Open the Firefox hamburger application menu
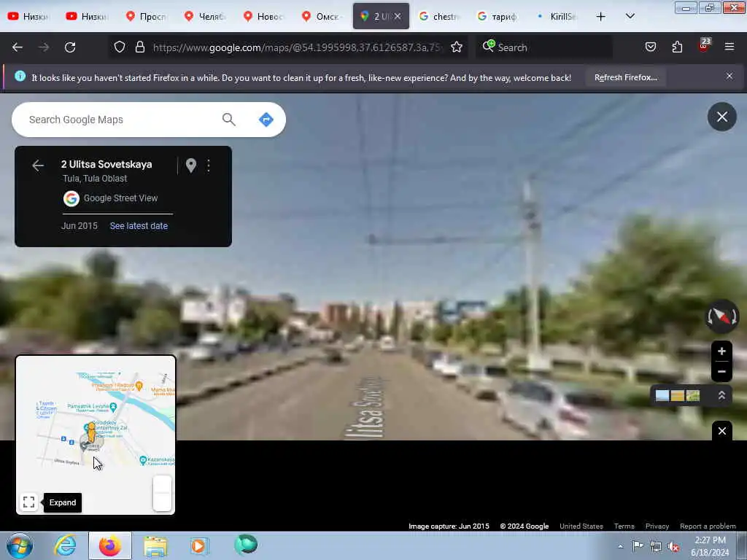 pos(729,47)
